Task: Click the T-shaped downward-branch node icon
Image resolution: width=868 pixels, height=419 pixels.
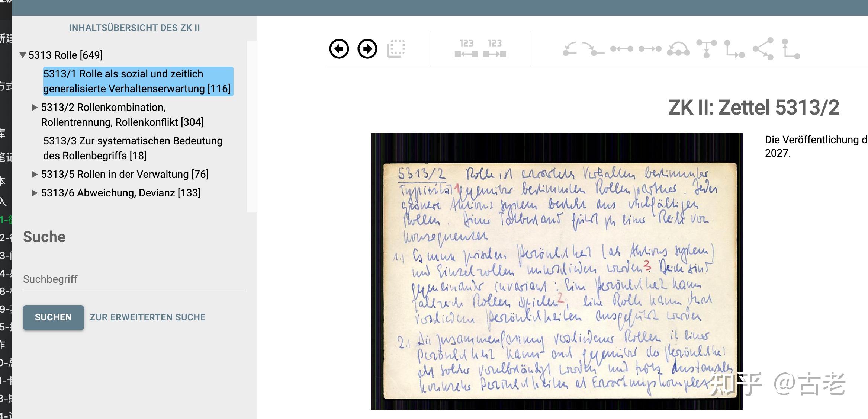Action: point(706,49)
